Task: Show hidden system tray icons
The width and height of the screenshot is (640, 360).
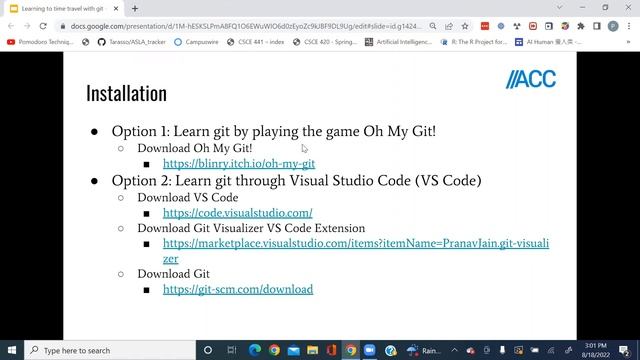Action: [454, 350]
